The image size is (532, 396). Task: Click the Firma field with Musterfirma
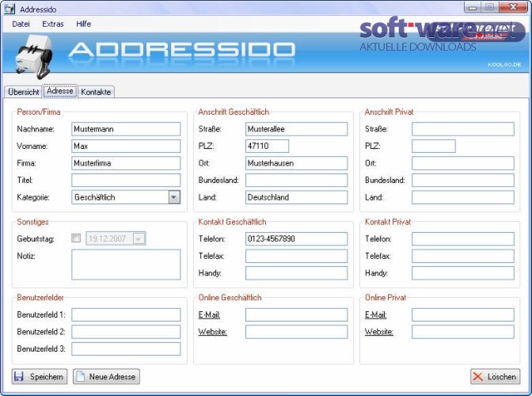click(126, 163)
